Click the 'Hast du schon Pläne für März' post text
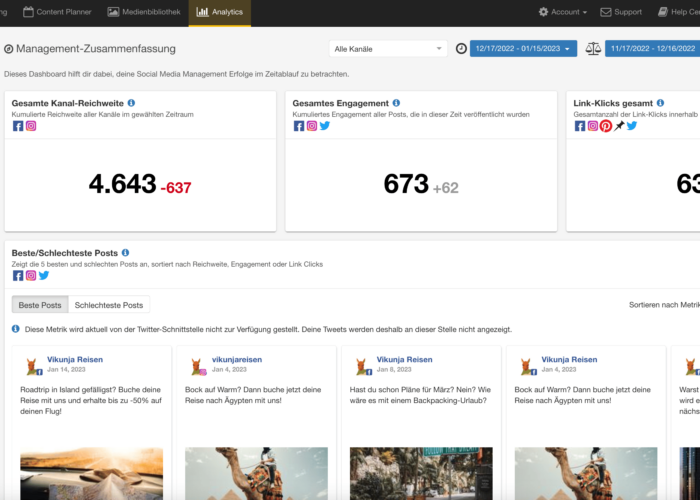Image resolution: width=700 pixels, height=500 pixels. pyautogui.click(x=420, y=395)
